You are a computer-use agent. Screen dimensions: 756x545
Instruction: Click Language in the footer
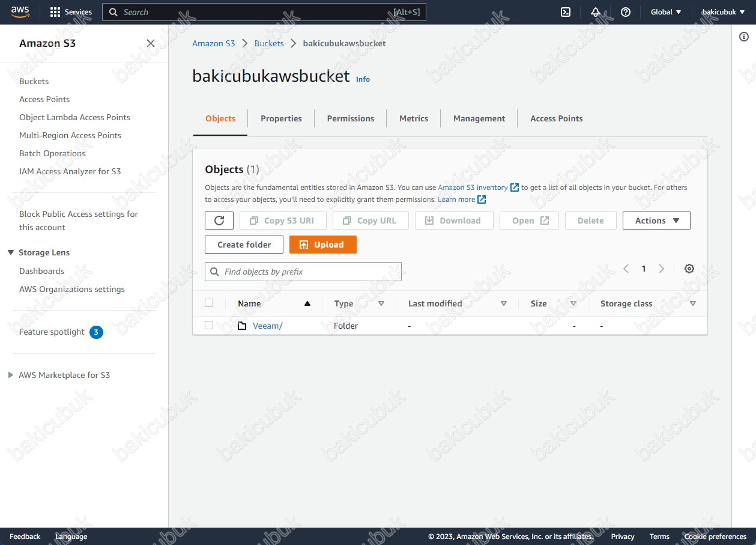click(71, 537)
